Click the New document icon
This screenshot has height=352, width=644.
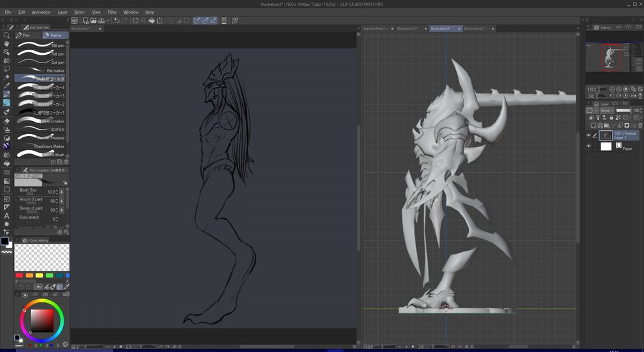tap(86, 21)
